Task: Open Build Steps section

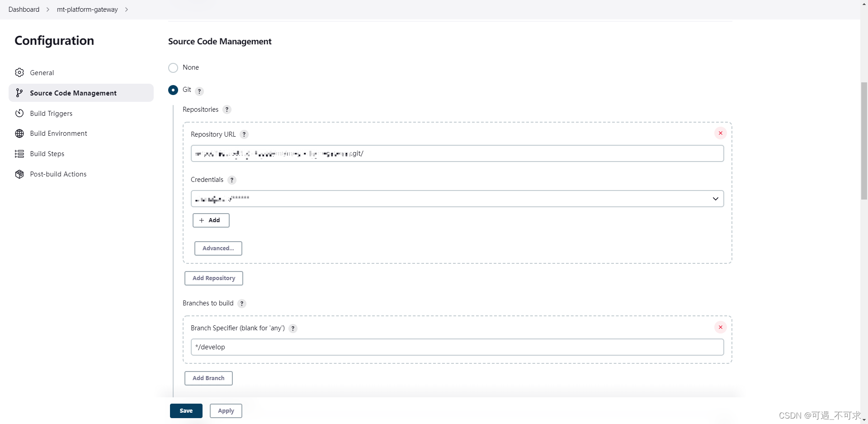Action: [81, 154]
